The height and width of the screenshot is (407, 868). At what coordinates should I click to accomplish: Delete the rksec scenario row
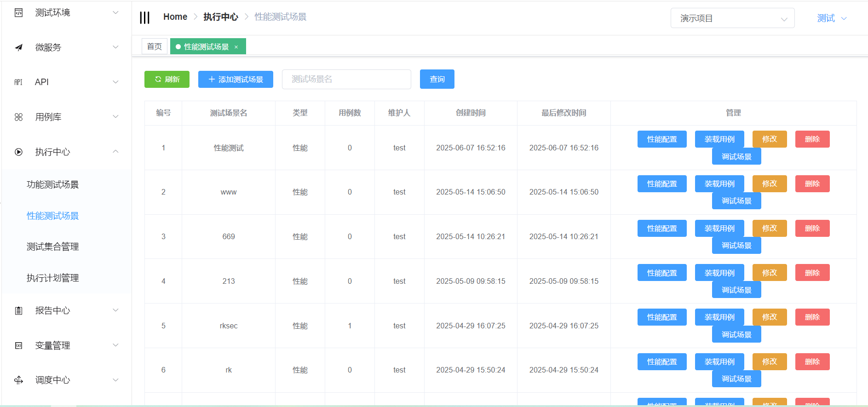(x=812, y=317)
